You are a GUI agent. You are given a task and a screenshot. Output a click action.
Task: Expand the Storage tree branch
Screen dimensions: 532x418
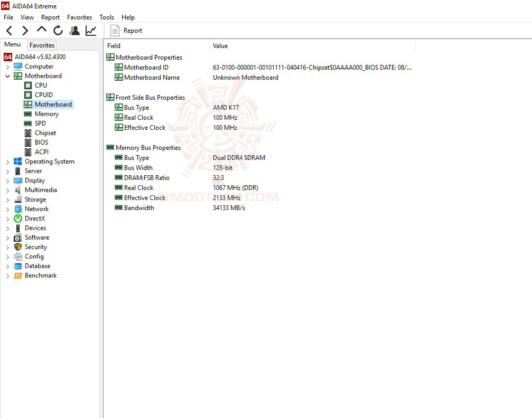[x=7, y=199]
